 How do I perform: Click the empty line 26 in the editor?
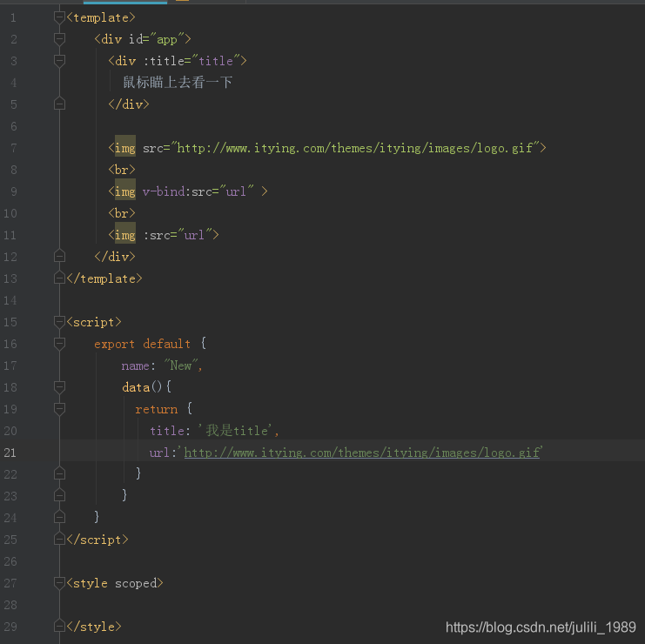[x=353, y=561]
